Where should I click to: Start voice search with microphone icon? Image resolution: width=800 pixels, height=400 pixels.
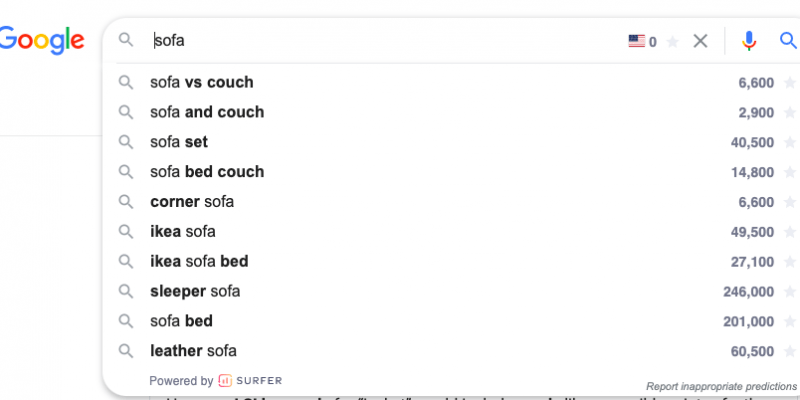[x=749, y=41]
